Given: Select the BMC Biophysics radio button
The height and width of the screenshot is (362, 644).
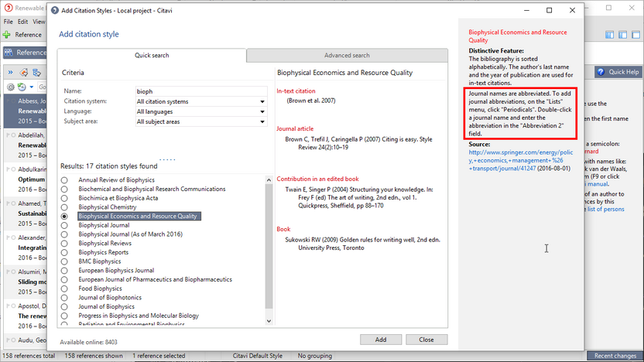Looking at the screenshot, I should click(x=64, y=261).
